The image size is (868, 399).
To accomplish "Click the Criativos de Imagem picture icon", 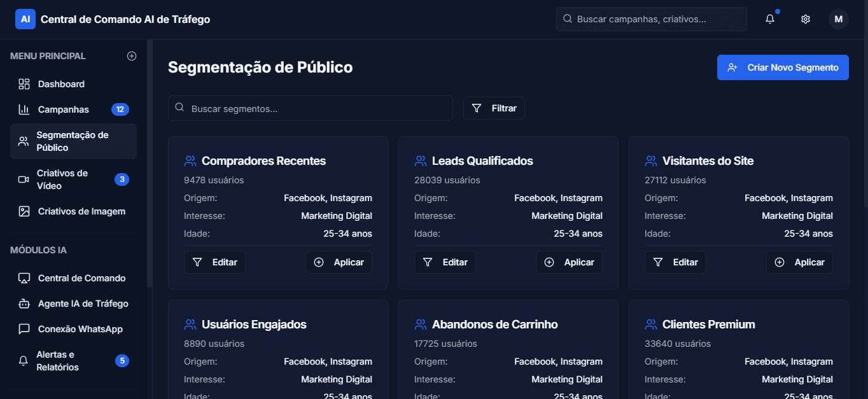I will (x=24, y=211).
